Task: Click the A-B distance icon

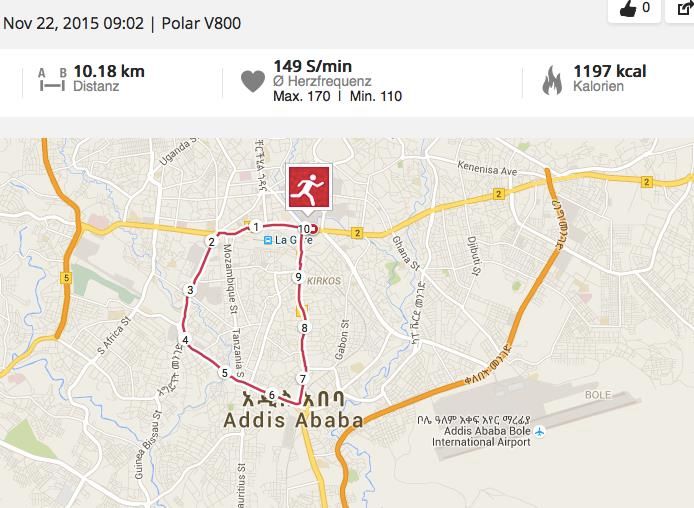Action: coord(52,80)
